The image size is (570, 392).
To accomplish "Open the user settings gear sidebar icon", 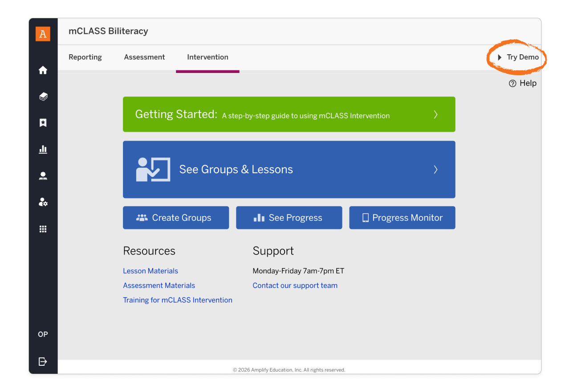I will coord(43,202).
